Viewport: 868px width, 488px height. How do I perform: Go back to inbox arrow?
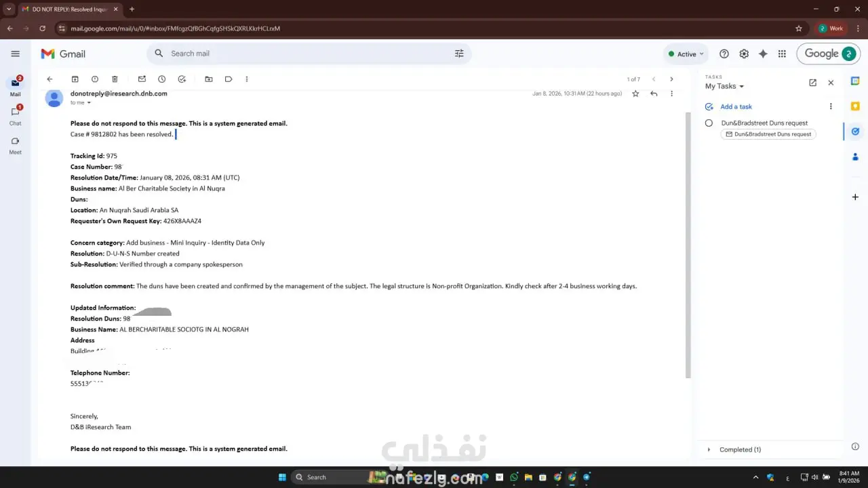pos(50,79)
